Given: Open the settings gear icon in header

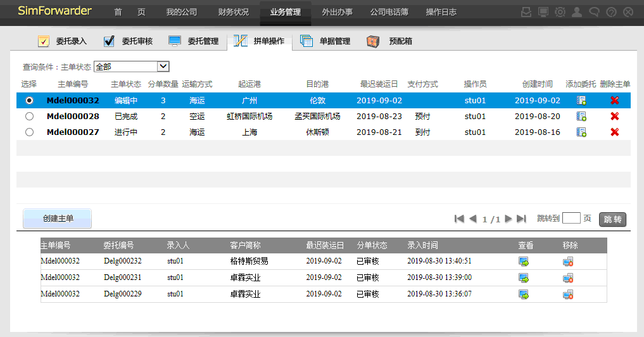Looking at the screenshot, I should tap(560, 12).
